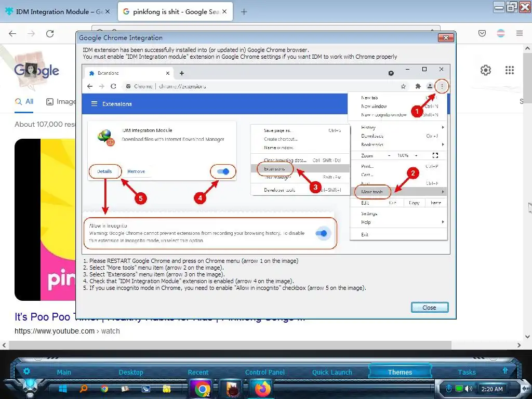Click the pinkfong video thumbnail
Viewport: 532px width, 399px height.
pyautogui.click(x=45, y=220)
